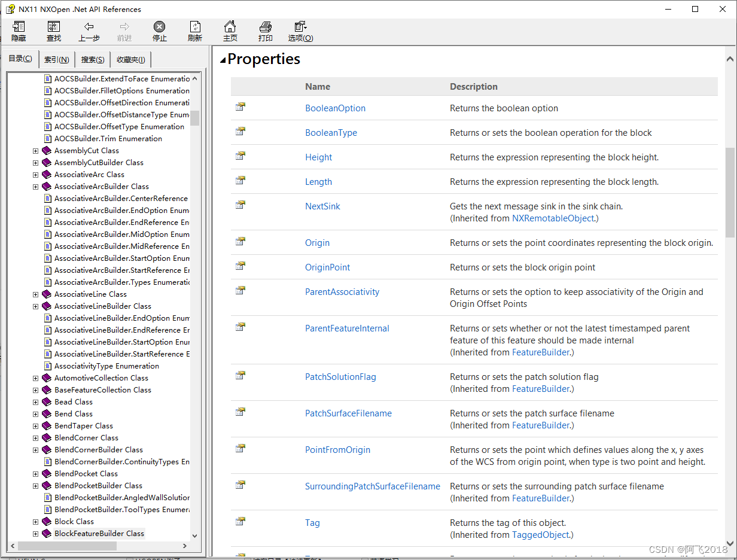Click the page icon of AssociativeArcBuilder.Types Enumeration
737x560 pixels.
(x=48, y=282)
